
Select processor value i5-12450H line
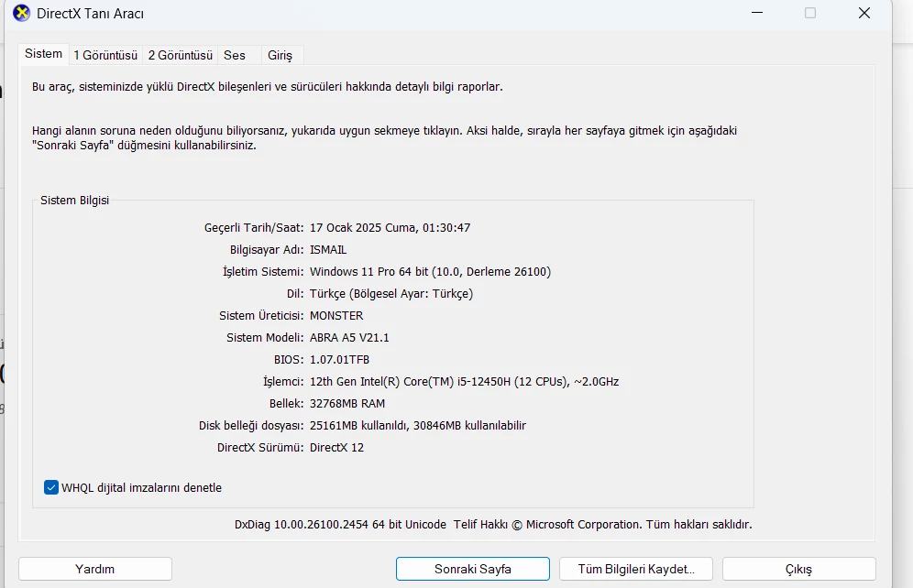point(464,382)
